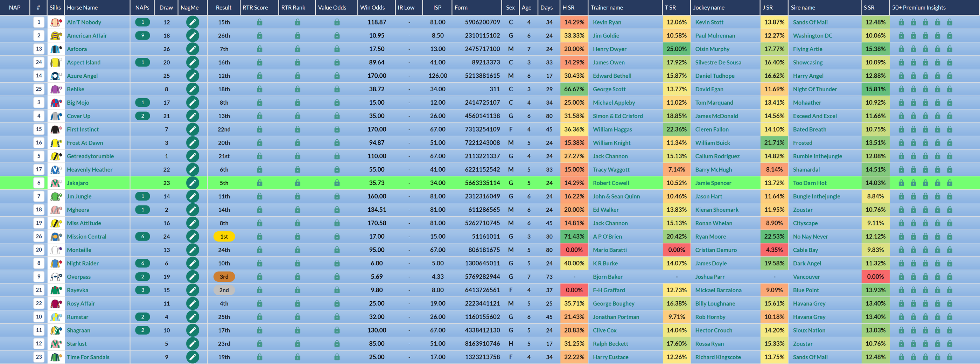Screen dimensions: 980x364
Task: Sort table by Result column header
Action: point(224,8)
